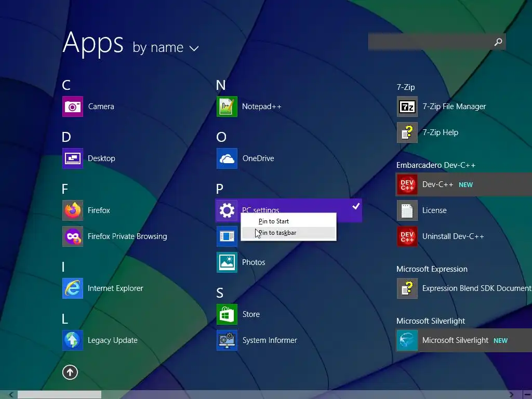The height and width of the screenshot is (399, 532).
Task: Click the 'Notepad++' label
Action: [x=262, y=107]
